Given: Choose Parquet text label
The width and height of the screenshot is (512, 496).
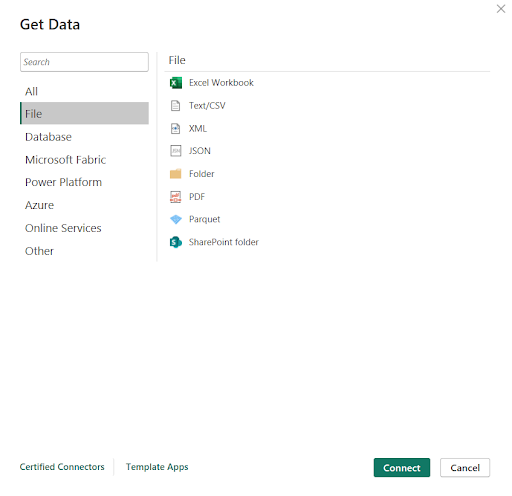Looking at the screenshot, I should 204,219.
